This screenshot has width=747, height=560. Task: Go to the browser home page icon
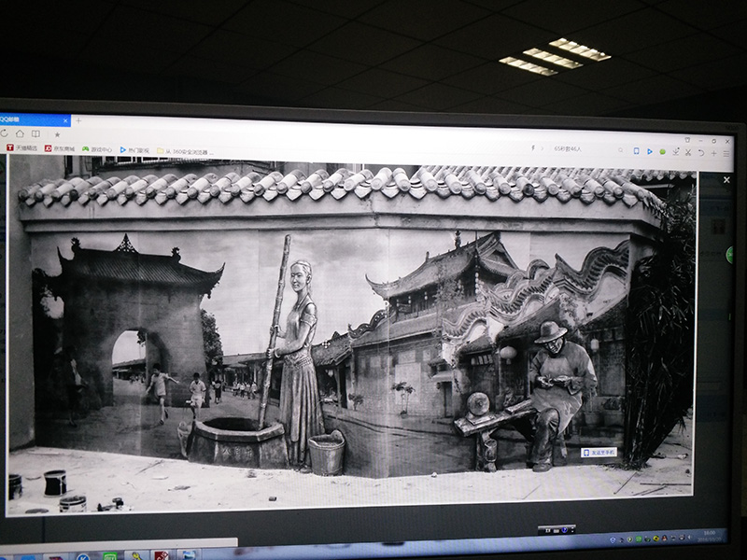tap(20, 133)
